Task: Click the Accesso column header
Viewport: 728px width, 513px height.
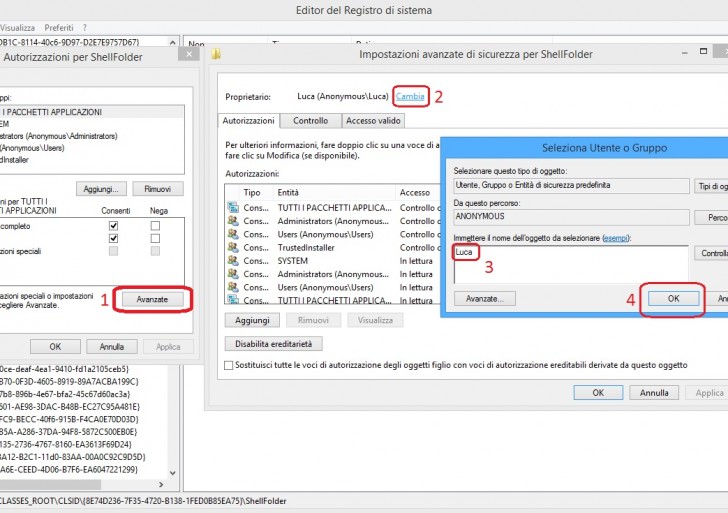Action: click(x=415, y=193)
